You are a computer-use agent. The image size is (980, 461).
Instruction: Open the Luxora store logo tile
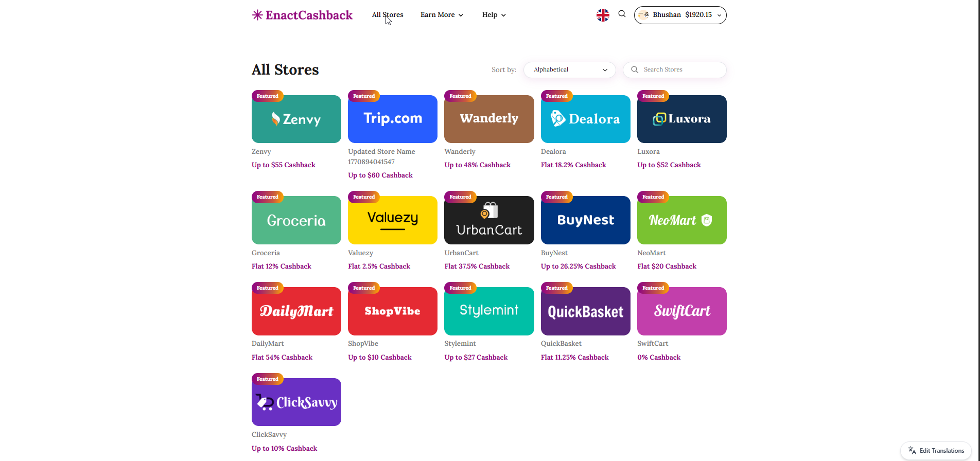pos(681,119)
